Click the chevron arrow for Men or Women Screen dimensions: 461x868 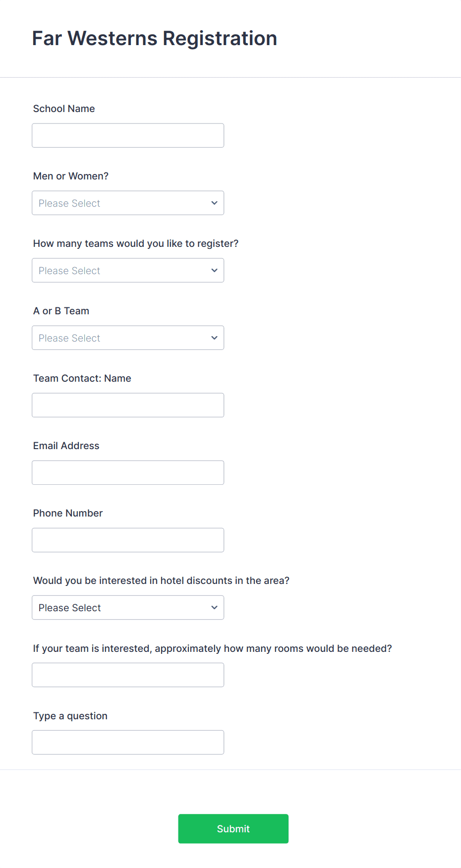214,203
